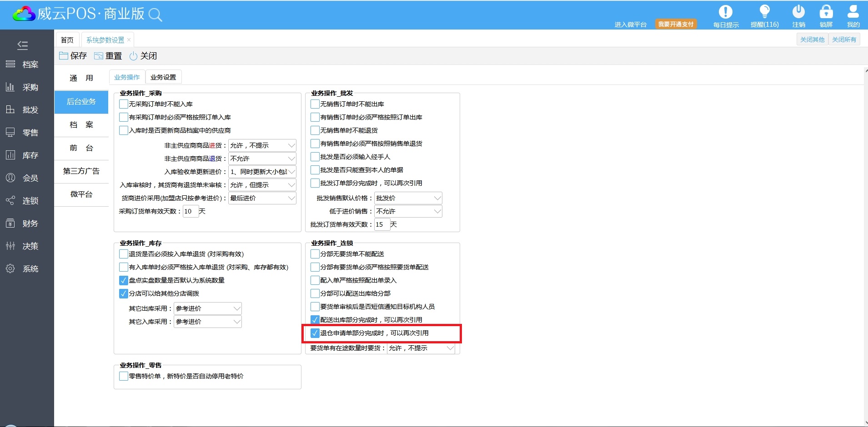Click the search magnifier beside the logo
The image size is (868, 427).
pyautogui.click(x=155, y=15)
